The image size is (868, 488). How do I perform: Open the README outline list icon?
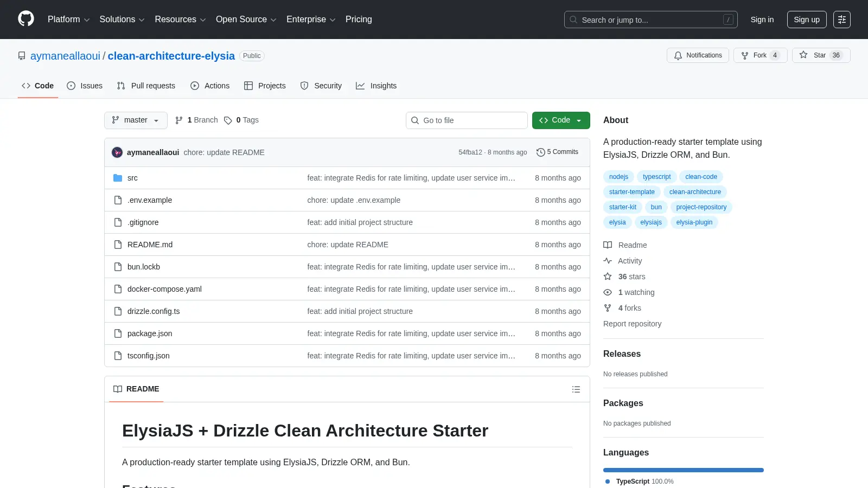(x=576, y=389)
